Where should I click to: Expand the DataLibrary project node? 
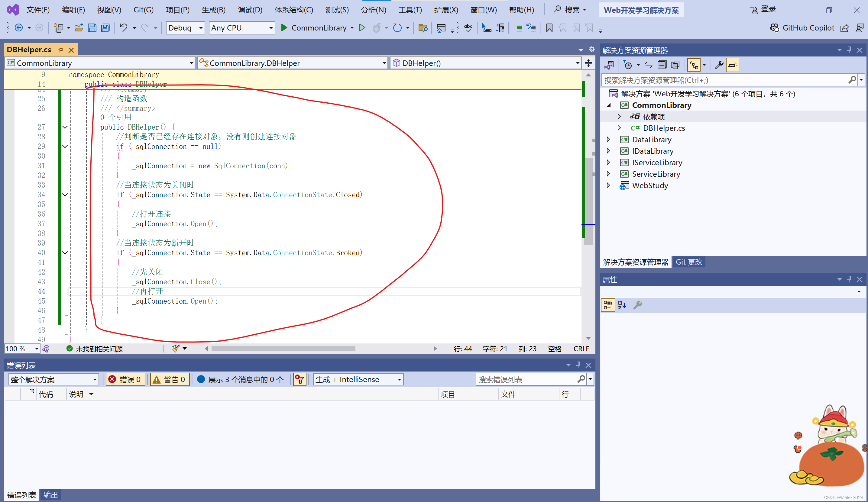(x=608, y=140)
